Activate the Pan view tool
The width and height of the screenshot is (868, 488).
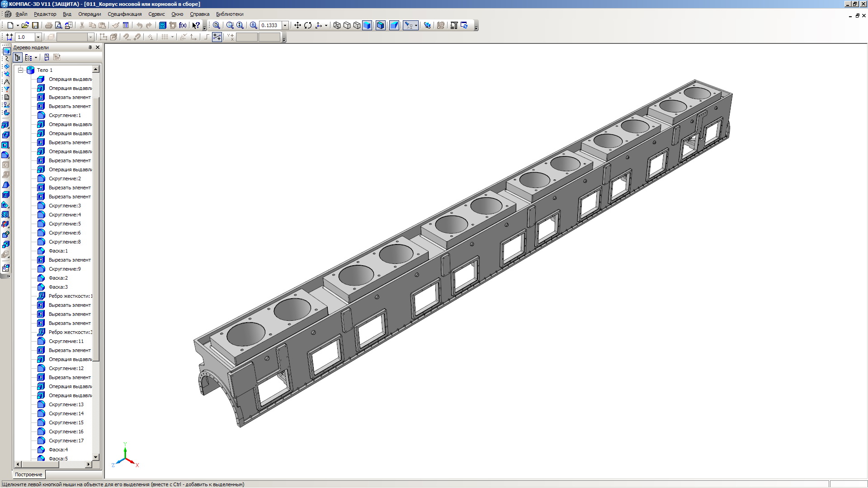pyautogui.click(x=297, y=25)
